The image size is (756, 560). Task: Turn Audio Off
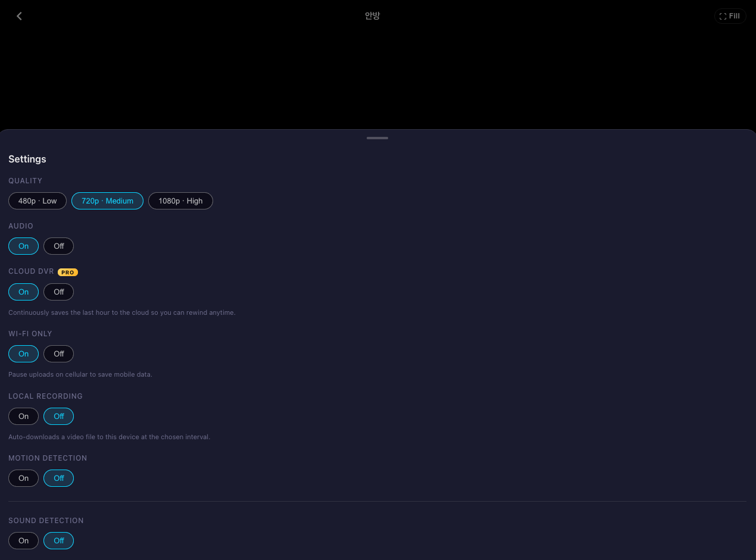coord(59,246)
